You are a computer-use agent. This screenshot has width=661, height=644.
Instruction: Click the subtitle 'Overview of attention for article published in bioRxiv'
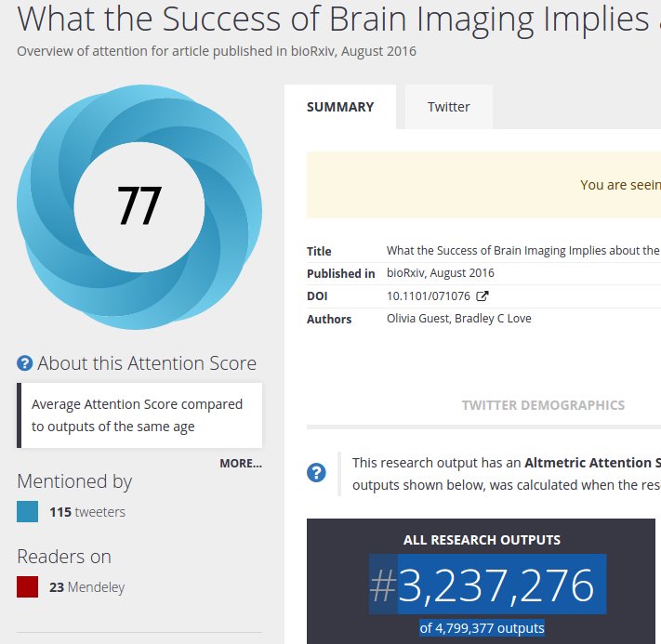(x=217, y=51)
